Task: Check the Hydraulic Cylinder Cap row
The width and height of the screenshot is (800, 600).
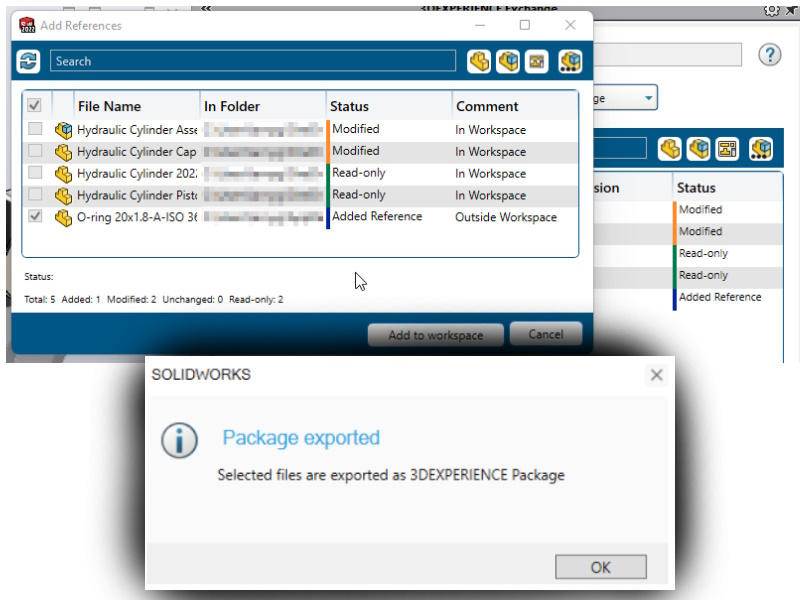Action: pos(36,151)
